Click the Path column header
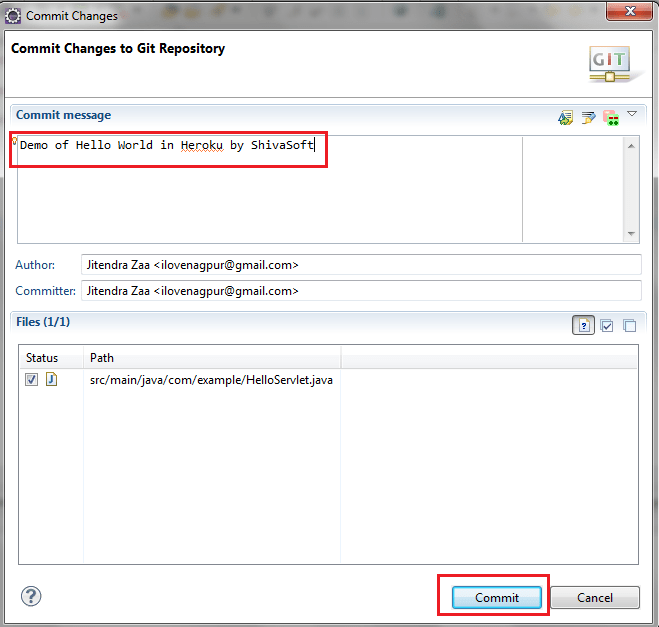Image resolution: width=659 pixels, height=627 pixels. 212,358
